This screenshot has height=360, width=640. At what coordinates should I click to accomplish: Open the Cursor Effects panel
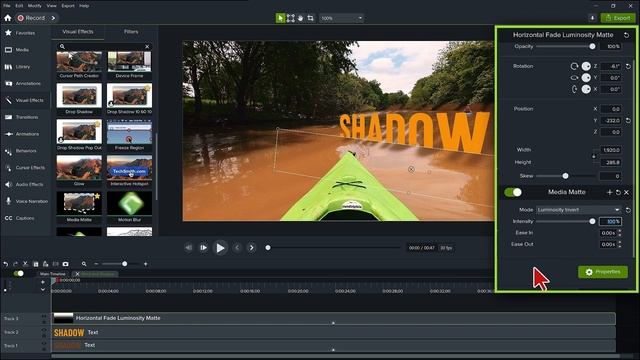point(25,168)
